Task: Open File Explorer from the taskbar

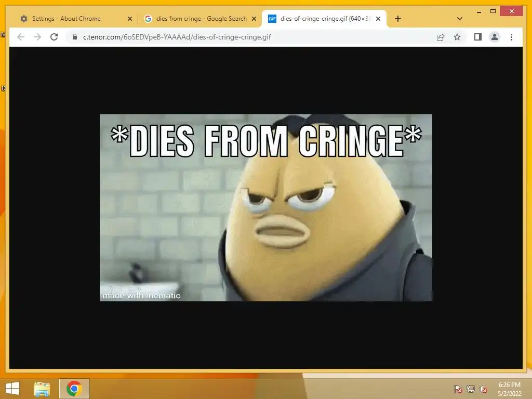Action: [42, 389]
